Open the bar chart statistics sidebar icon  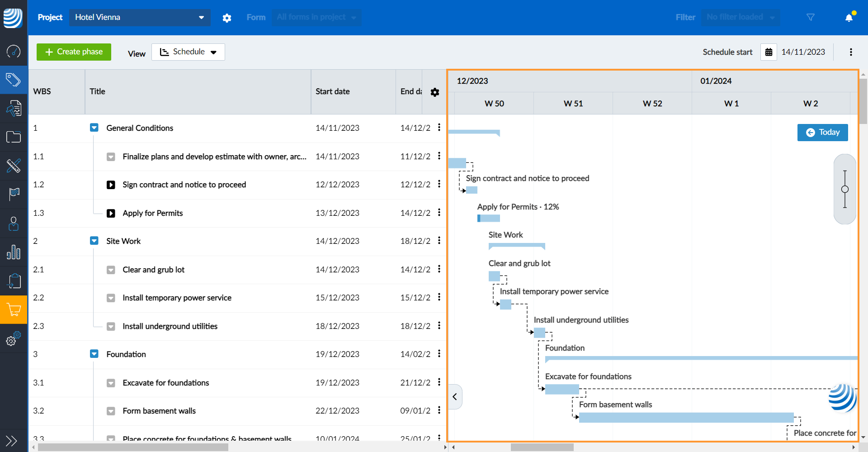point(14,252)
